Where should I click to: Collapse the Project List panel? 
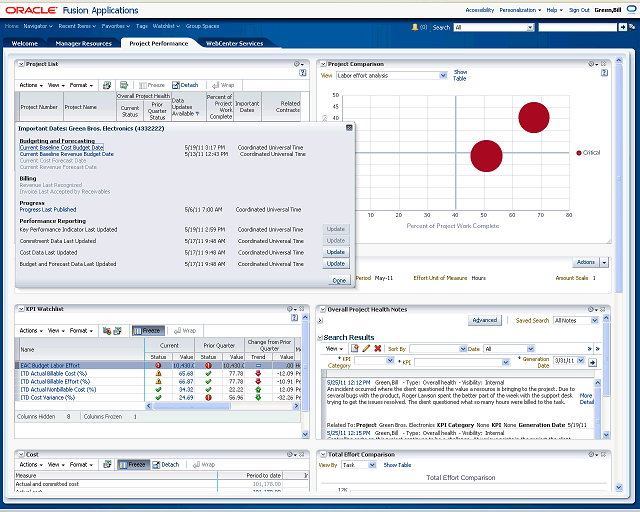click(x=20, y=64)
